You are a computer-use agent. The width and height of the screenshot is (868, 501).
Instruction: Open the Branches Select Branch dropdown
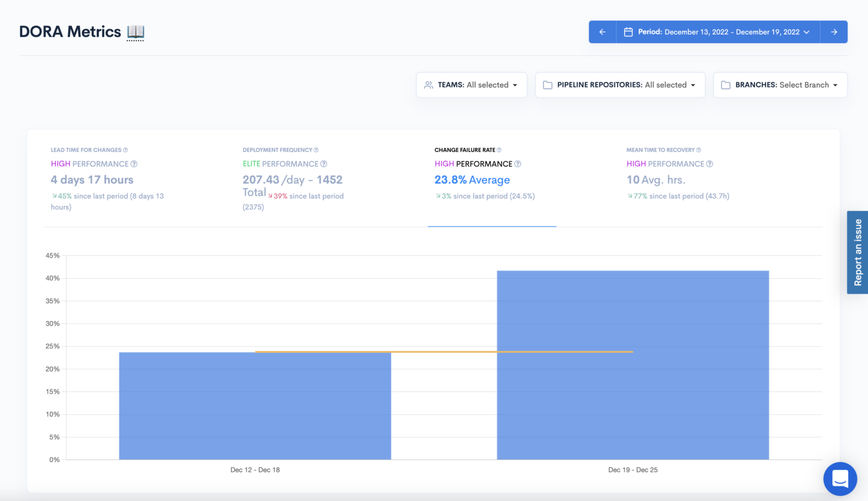click(780, 84)
